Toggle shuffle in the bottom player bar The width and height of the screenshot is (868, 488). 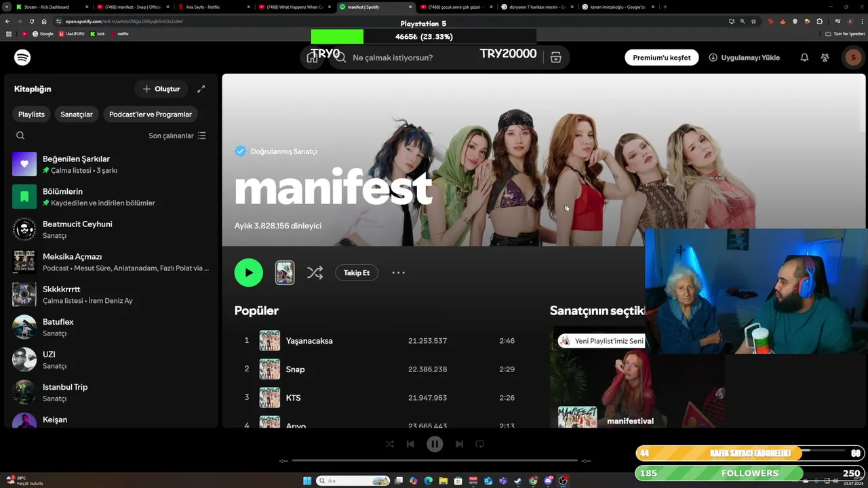pos(390,444)
